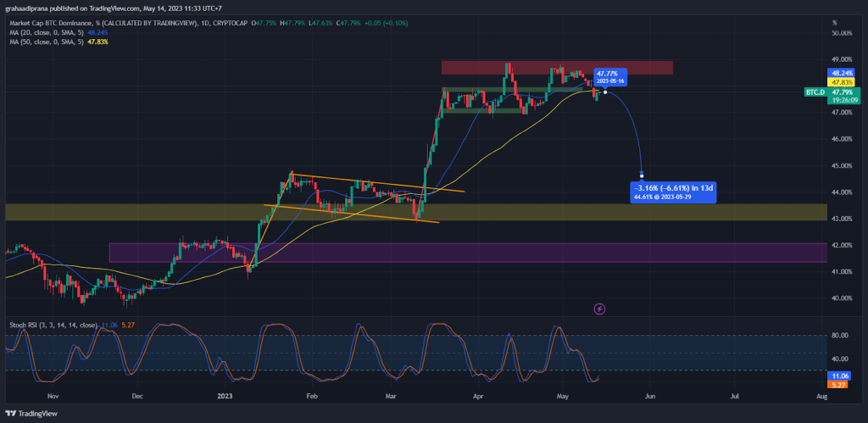The image size is (868, 423).
Task: Click the 40.00% price axis label
Action: (x=842, y=298)
